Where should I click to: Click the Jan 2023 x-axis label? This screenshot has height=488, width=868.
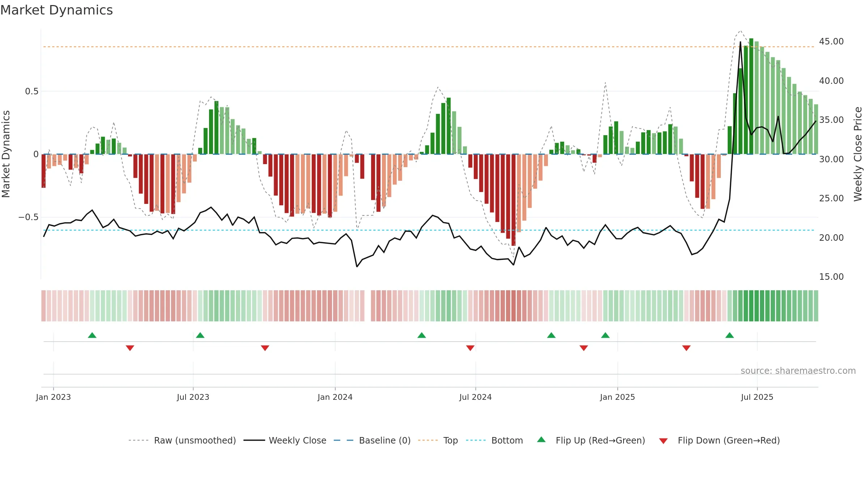[54, 397]
